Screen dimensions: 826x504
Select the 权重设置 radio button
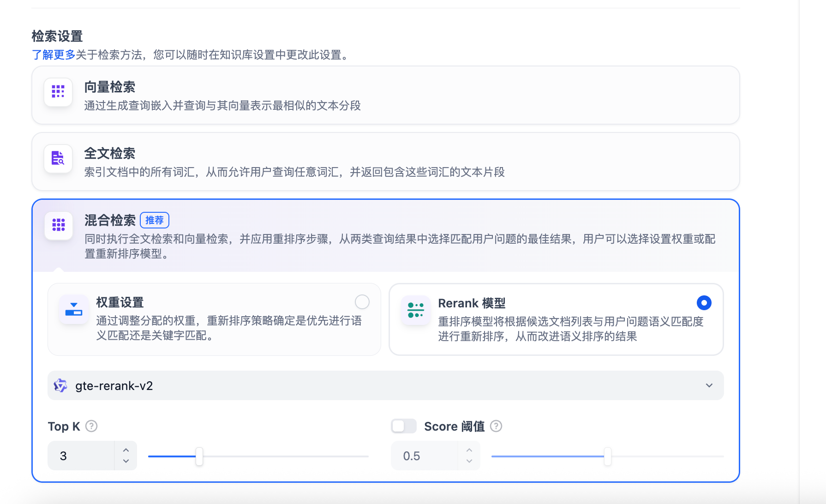[362, 302]
